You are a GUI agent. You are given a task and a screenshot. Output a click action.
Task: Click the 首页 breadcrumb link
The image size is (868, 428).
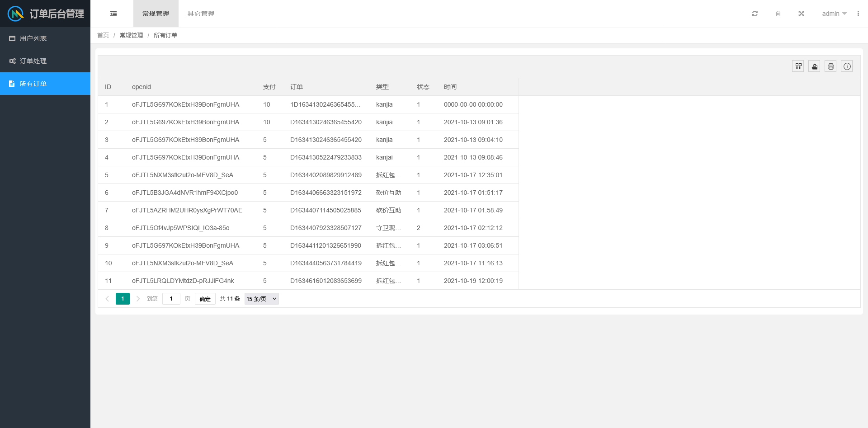point(103,35)
